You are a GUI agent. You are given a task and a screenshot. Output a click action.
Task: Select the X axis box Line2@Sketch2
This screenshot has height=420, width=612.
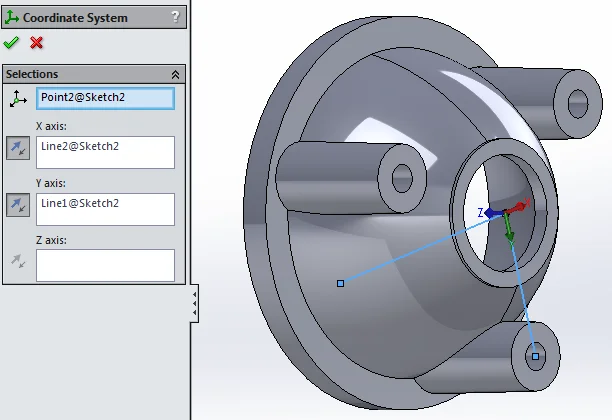click(x=105, y=152)
